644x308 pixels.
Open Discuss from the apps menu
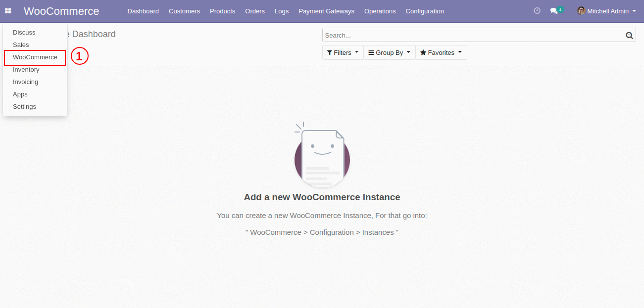click(24, 33)
